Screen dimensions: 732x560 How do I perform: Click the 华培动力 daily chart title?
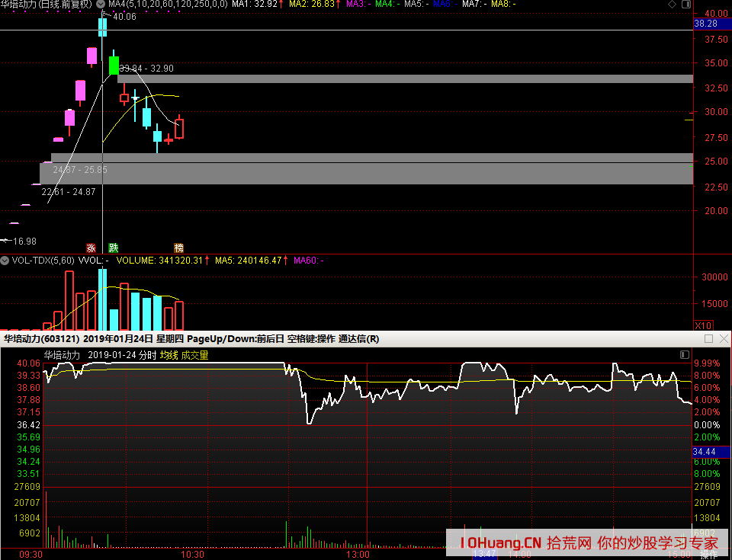46,5
